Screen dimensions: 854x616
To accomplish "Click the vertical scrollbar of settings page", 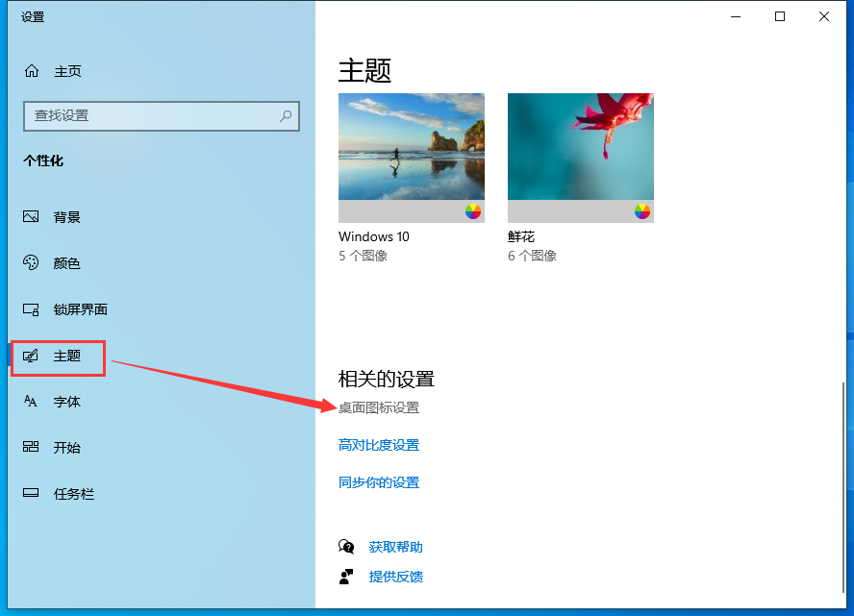I will pyautogui.click(x=843, y=487).
